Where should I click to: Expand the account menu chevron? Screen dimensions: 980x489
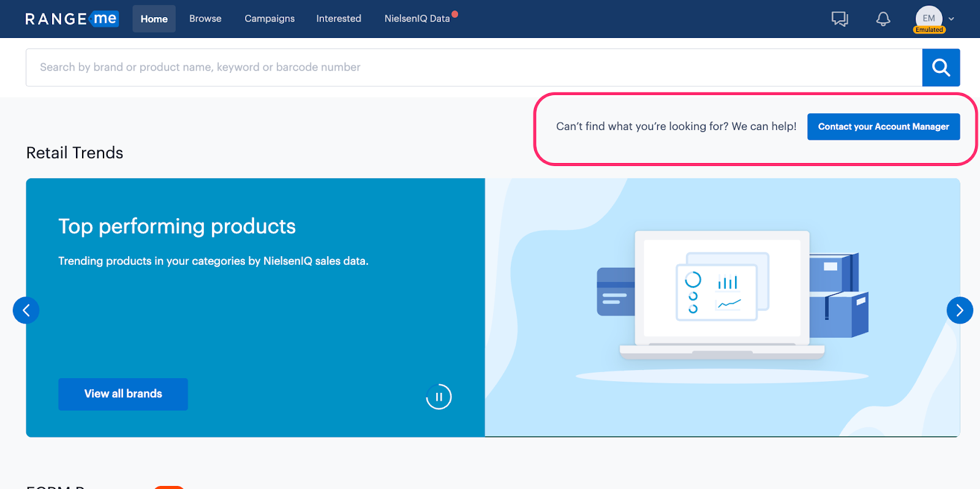pyautogui.click(x=951, y=19)
